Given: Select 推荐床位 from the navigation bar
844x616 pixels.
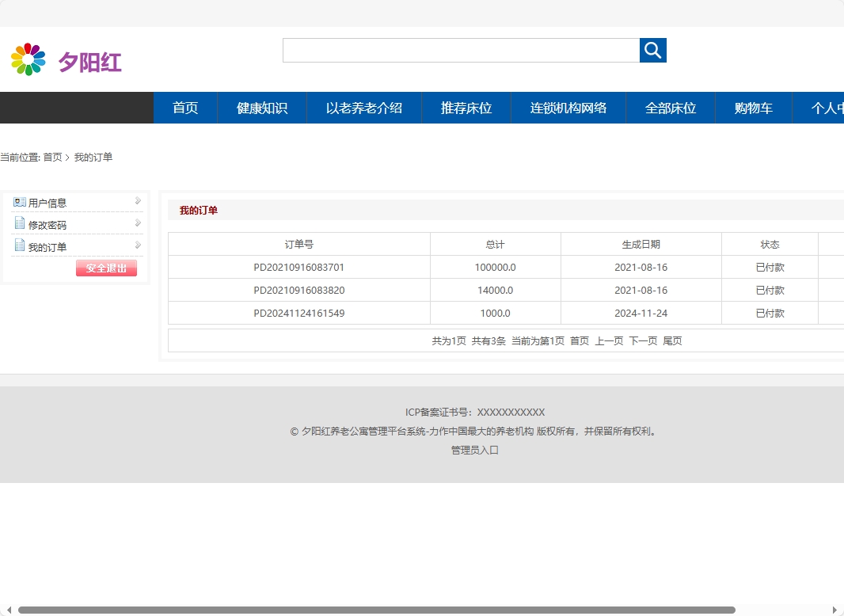Looking at the screenshot, I should pyautogui.click(x=466, y=108).
